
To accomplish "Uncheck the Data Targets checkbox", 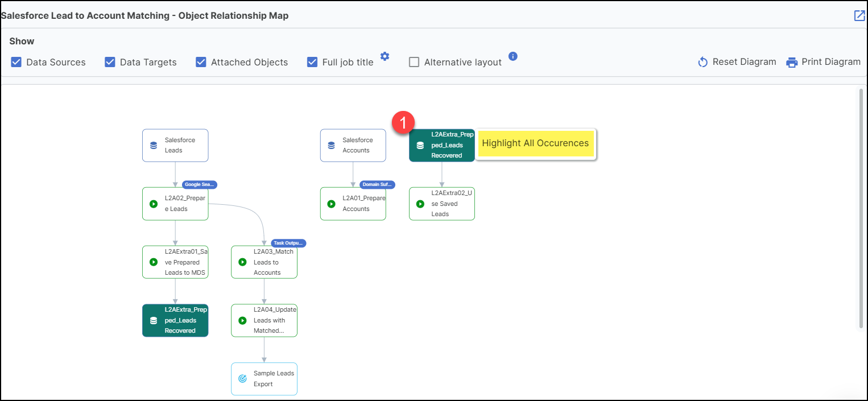I will (110, 62).
